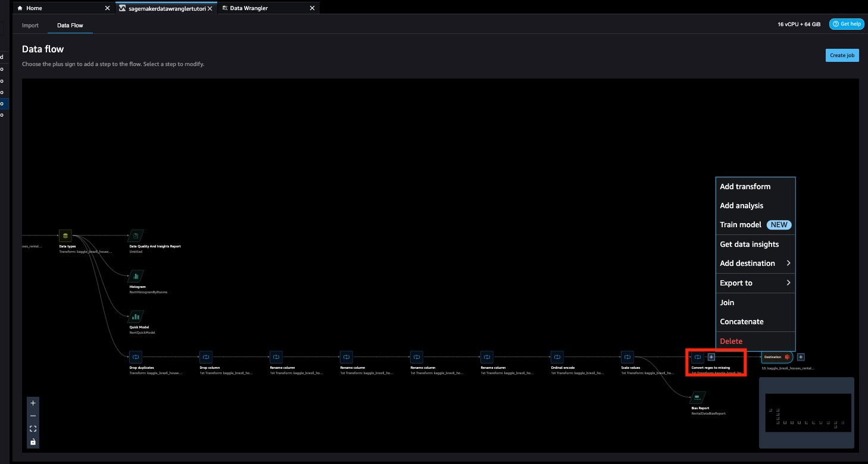Zoom out on the flow canvas

point(33,416)
